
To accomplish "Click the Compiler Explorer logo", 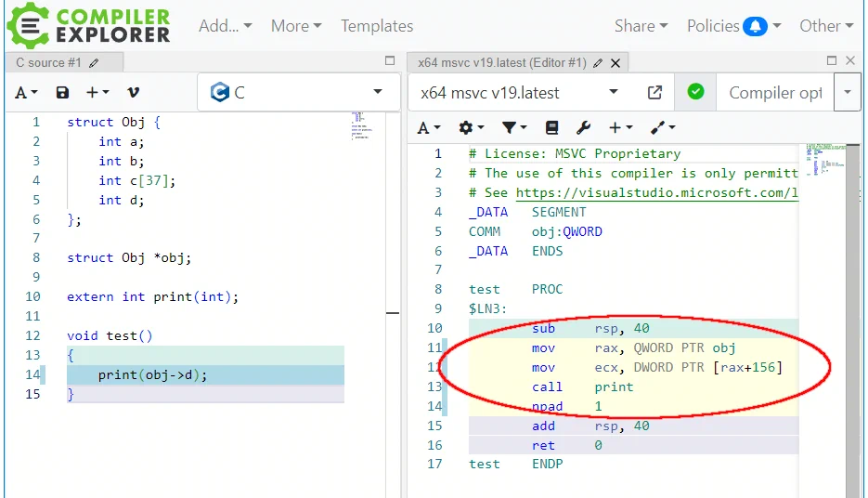I will 88,25.
